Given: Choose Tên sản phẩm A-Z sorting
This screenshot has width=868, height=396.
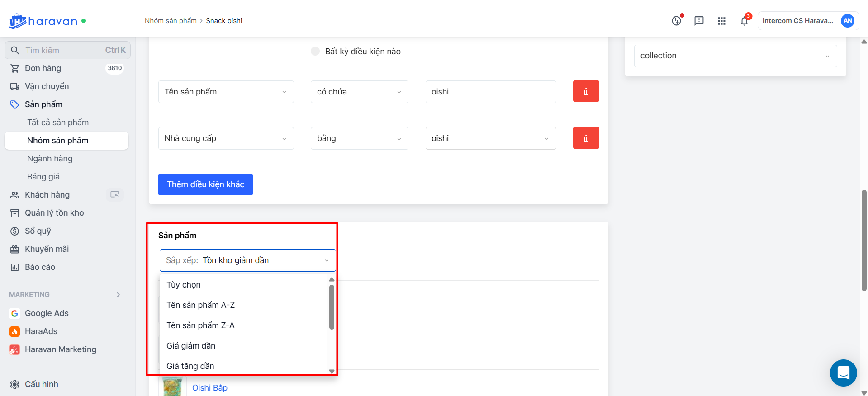Looking at the screenshot, I should click(244, 305).
